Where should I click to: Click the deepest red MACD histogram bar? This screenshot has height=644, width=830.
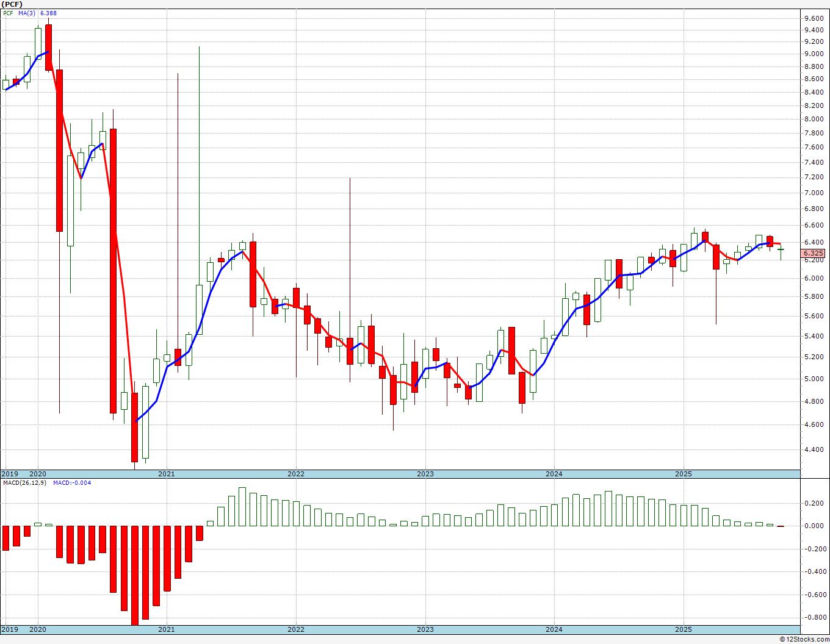(135, 575)
